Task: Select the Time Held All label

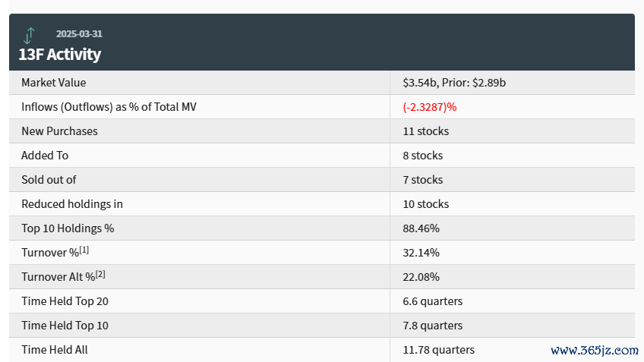Action: 55,350
